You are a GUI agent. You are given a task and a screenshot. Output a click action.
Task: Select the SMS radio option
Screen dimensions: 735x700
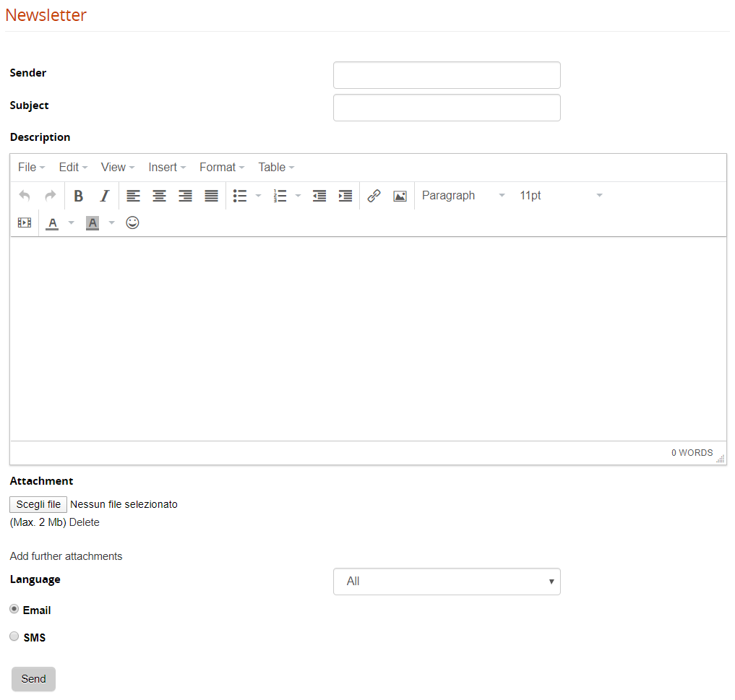click(x=14, y=636)
